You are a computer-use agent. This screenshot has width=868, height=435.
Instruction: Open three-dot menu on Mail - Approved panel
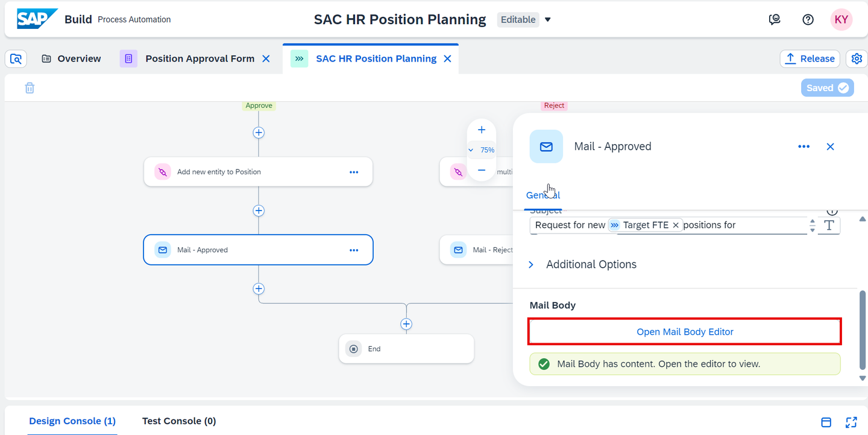coord(804,147)
